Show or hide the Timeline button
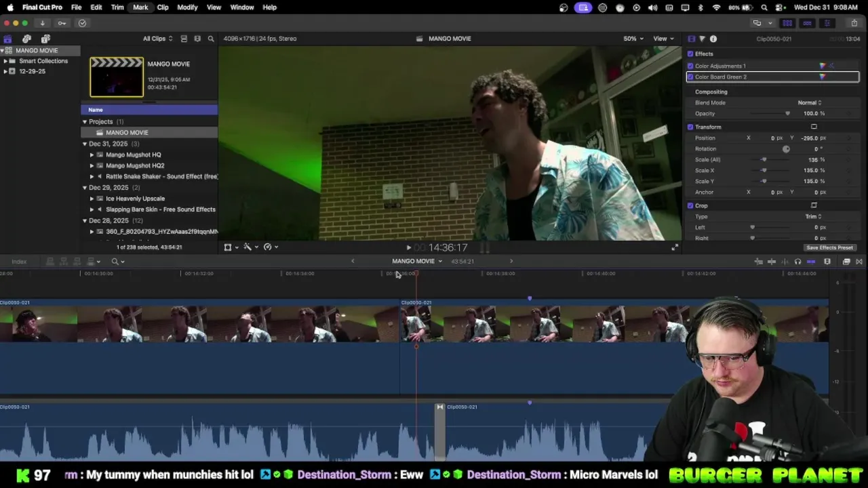Viewport: 868px width, 488px height. [807, 23]
